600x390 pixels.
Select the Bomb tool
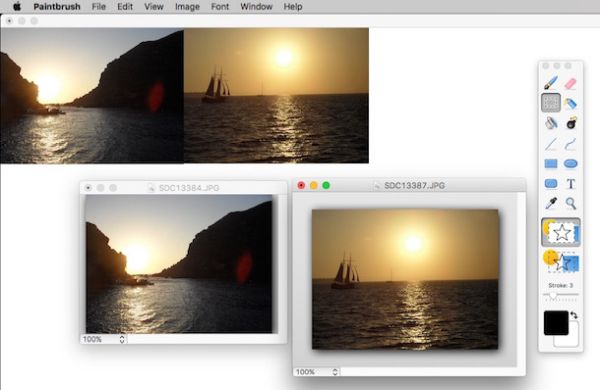pos(571,123)
